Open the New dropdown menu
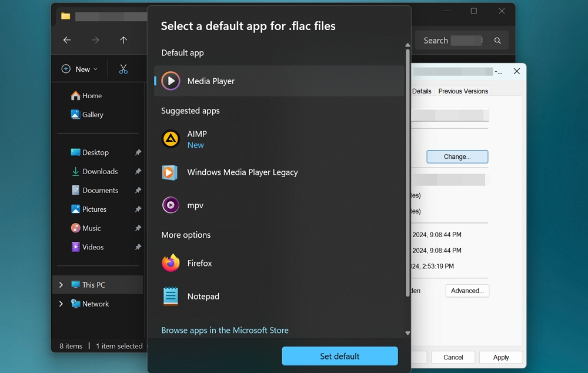The image size is (588, 373). (79, 69)
